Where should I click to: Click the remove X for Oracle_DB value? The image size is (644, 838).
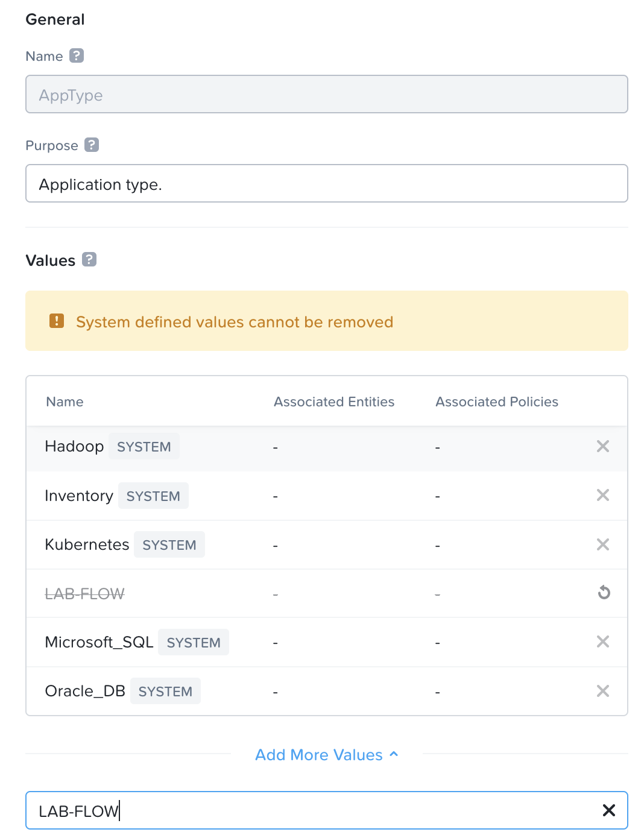click(x=602, y=691)
